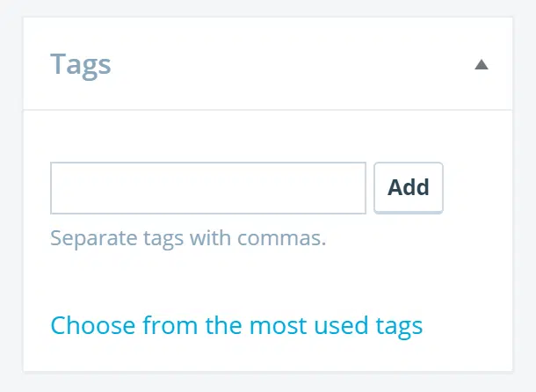The image size is (536, 392).
Task: Click the helper text below the input
Action: pyautogui.click(x=188, y=238)
